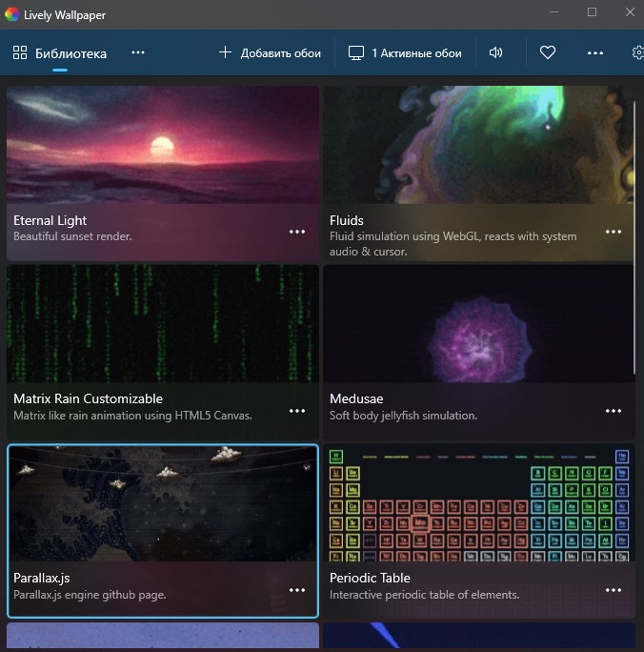Click 'Interactive periodic table of elements.' text
Image resolution: width=644 pixels, height=652 pixels.
pyautogui.click(x=424, y=595)
